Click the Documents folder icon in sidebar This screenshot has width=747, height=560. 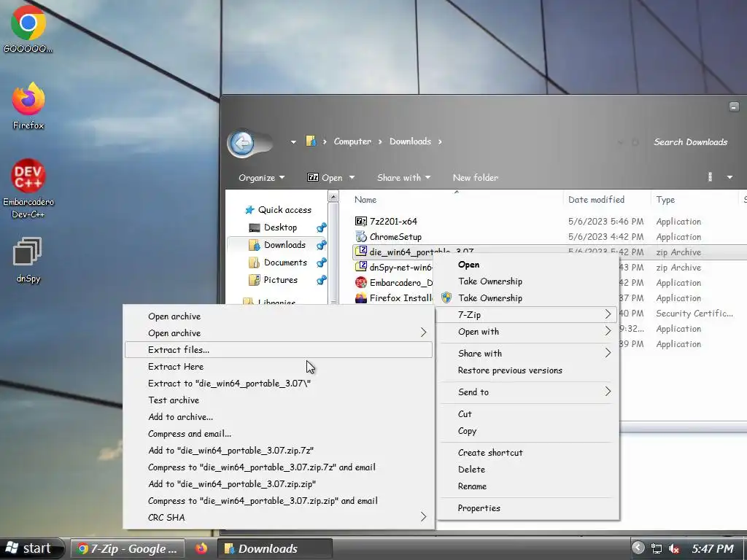(255, 262)
